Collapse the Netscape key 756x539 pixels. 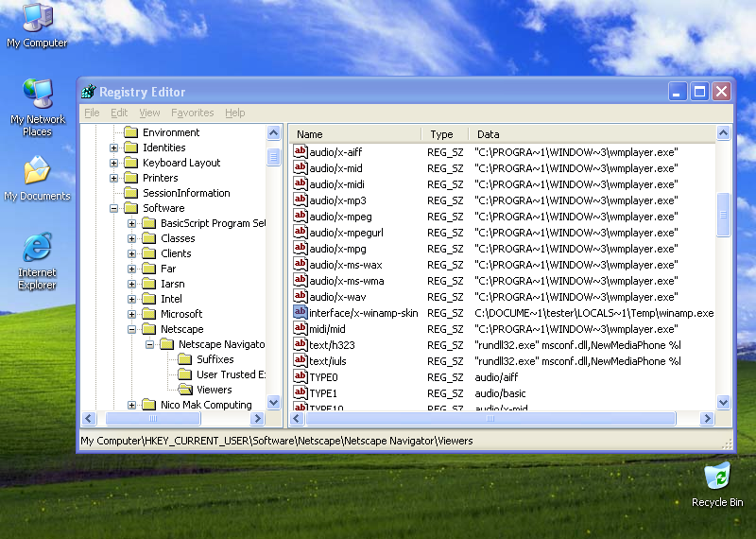[x=131, y=329]
